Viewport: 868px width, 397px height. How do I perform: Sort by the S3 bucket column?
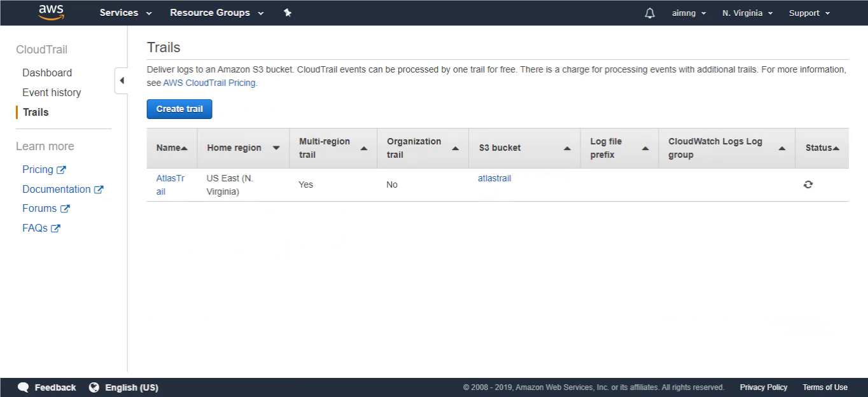click(524, 148)
